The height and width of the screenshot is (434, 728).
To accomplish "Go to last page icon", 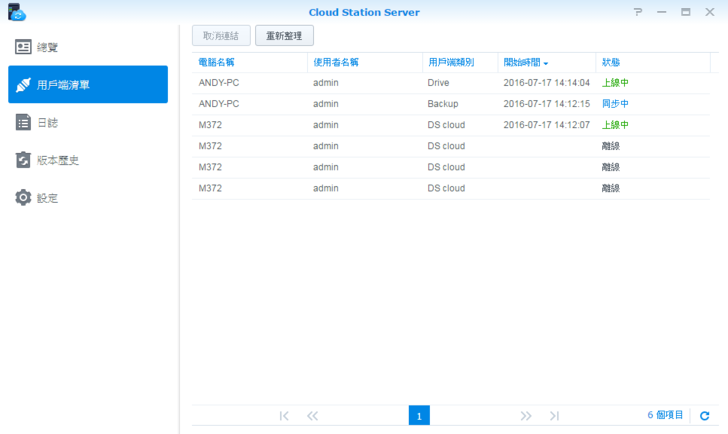I will pos(554,415).
